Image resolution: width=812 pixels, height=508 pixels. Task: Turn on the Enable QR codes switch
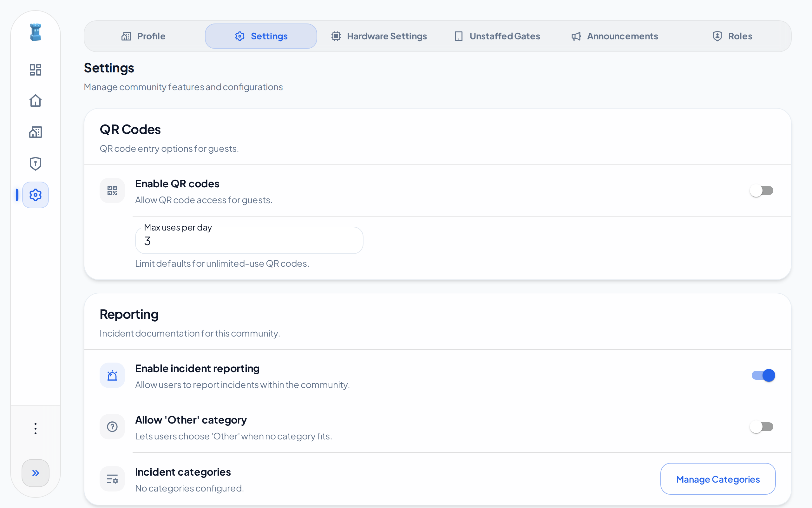pos(762,190)
